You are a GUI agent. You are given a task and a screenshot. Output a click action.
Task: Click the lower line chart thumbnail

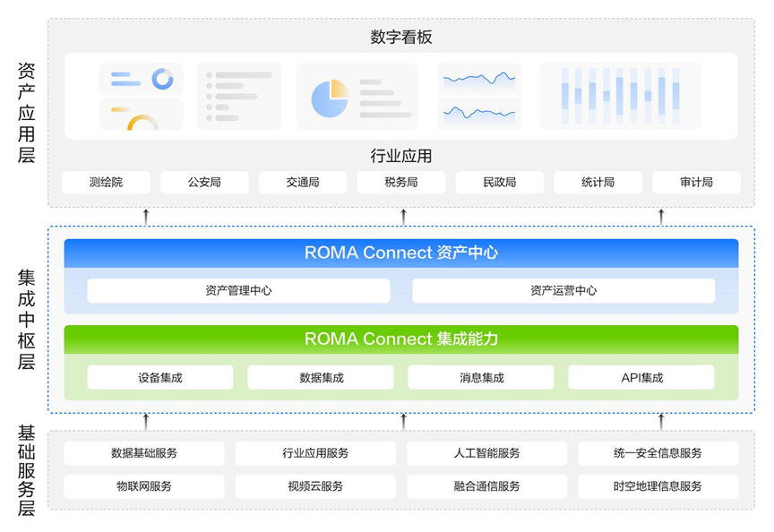tap(479, 114)
